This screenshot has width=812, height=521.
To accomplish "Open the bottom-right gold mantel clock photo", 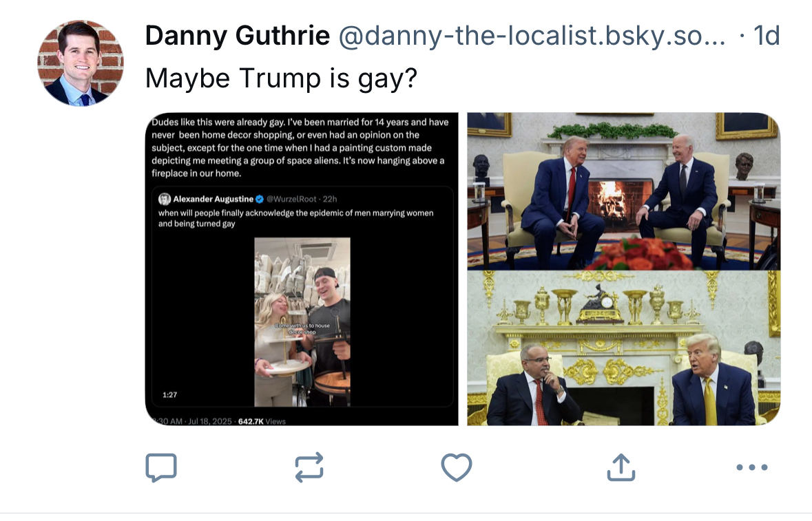I will pos(623,348).
